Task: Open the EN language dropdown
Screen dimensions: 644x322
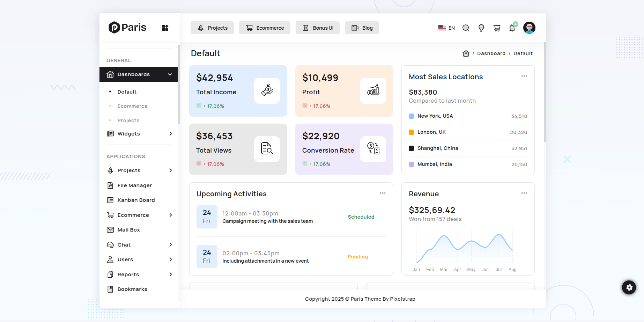Action: click(446, 28)
